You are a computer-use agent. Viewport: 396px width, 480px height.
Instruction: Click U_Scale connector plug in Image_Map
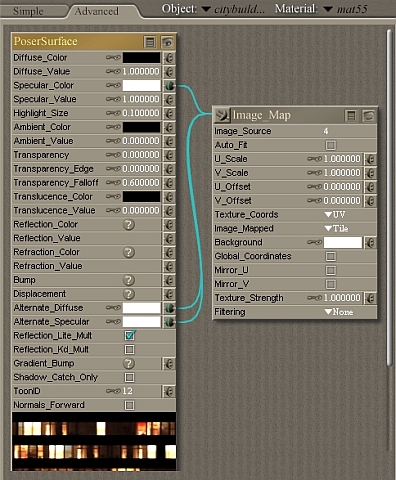pyautogui.click(x=370, y=159)
